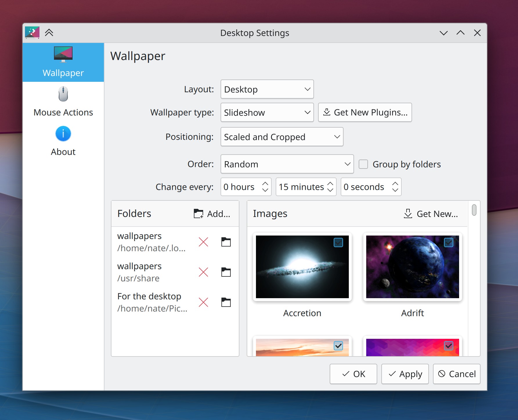Open the Layout dropdown
Viewport: 518px width, 420px height.
[267, 89]
